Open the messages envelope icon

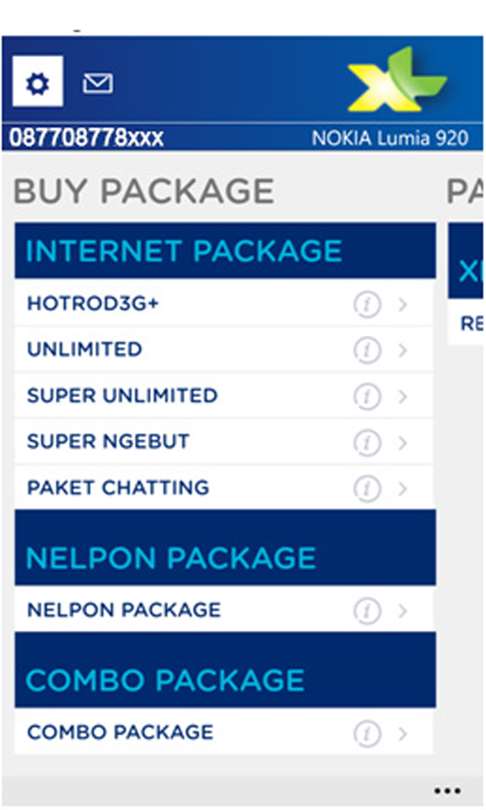98,83
